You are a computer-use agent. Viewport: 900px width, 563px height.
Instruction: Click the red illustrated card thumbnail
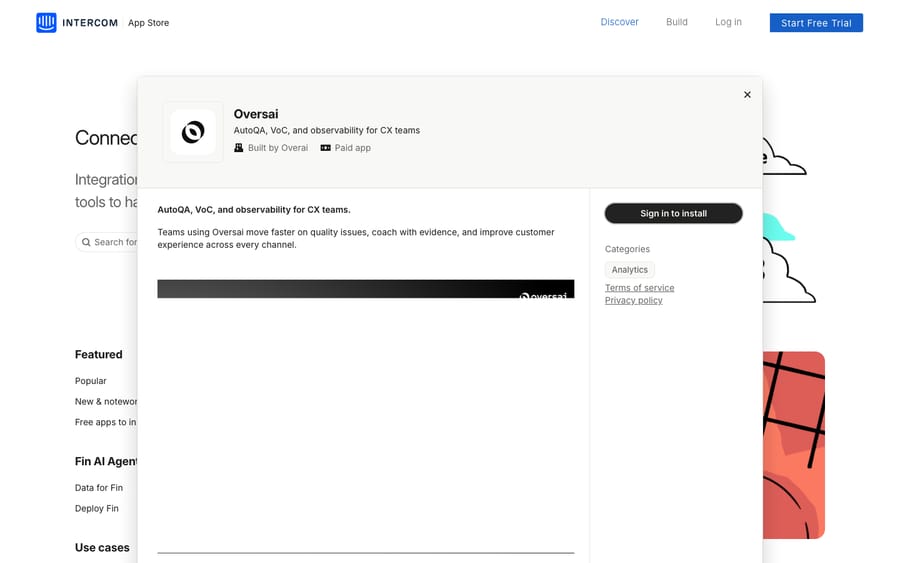pyautogui.click(x=794, y=445)
